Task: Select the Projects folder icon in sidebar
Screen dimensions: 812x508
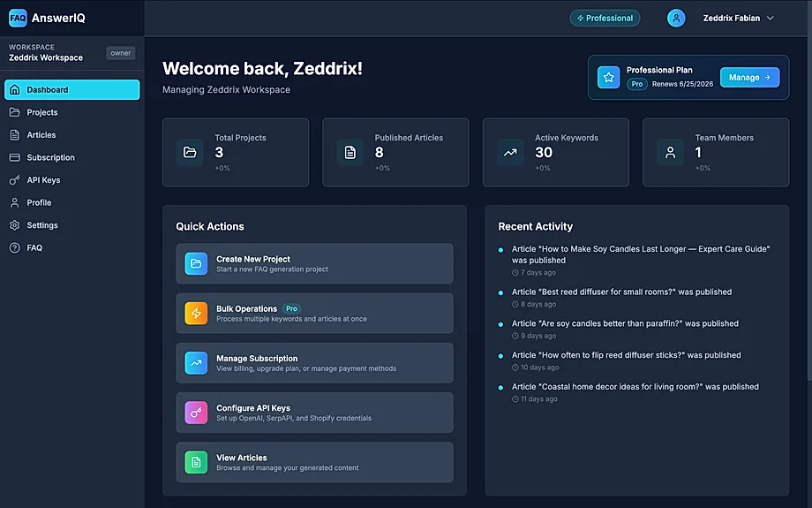Action: click(14, 112)
